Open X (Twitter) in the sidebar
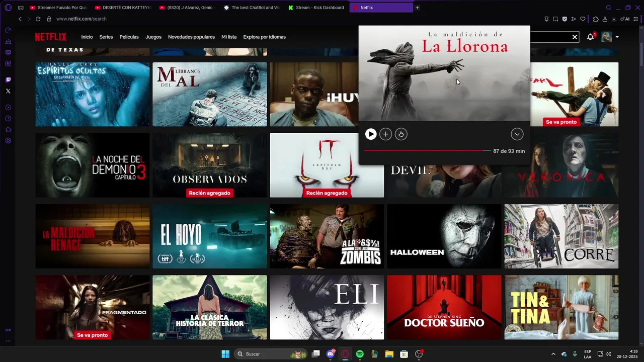Image resolution: width=644 pixels, height=362 pixels. 8,91
